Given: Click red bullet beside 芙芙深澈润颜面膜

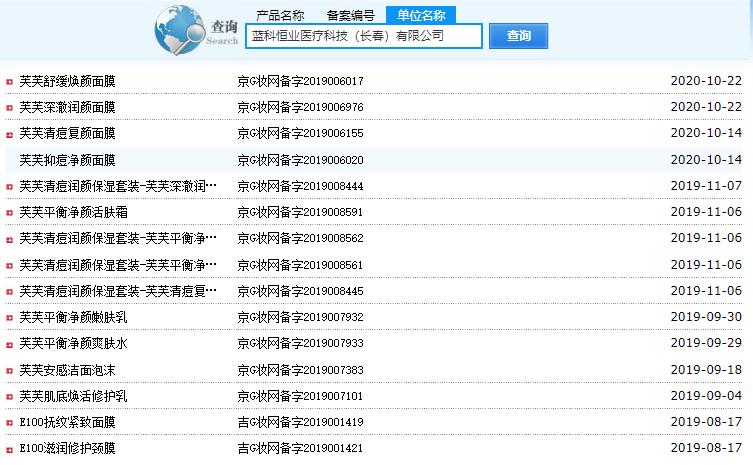Looking at the screenshot, I should click(9, 107).
